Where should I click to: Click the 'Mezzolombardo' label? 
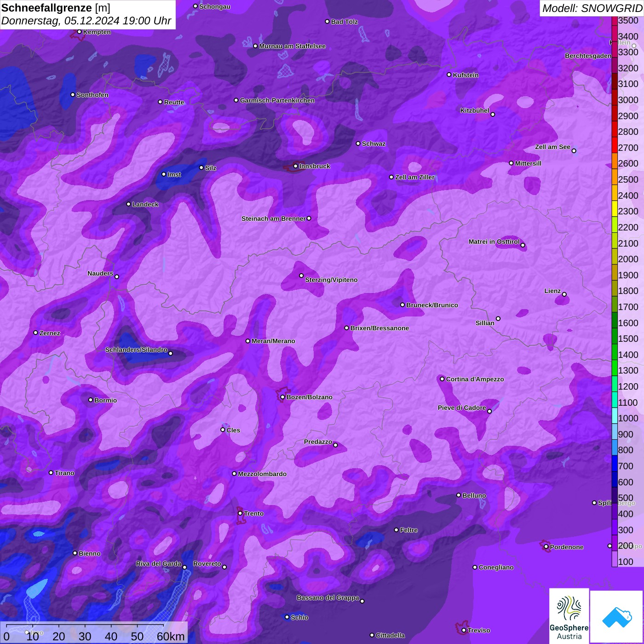click(262, 474)
